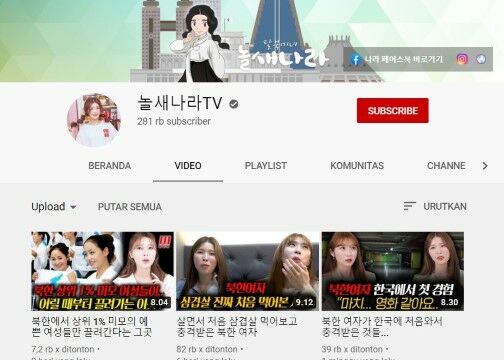
Task: Click the channel name 놀새나라TV
Action: (x=180, y=103)
